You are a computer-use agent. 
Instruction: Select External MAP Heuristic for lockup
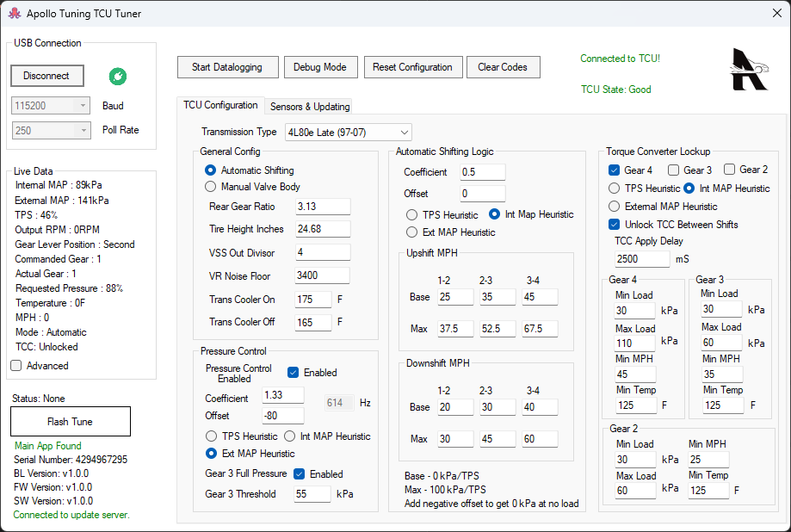point(663,207)
